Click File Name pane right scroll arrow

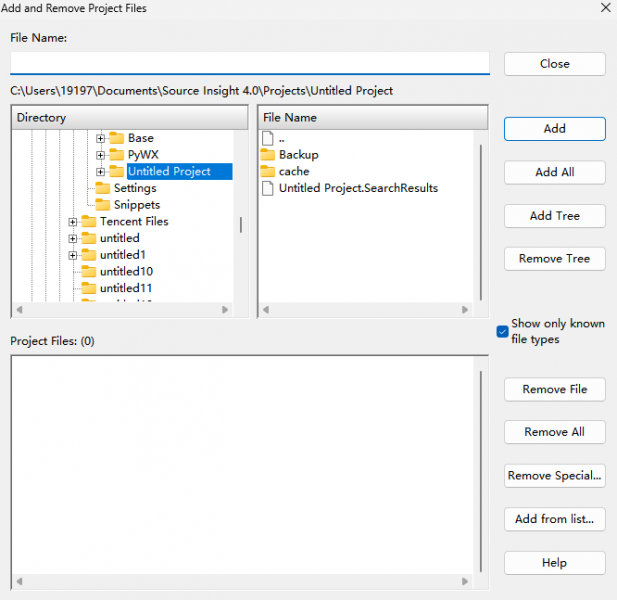coord(465,310)
